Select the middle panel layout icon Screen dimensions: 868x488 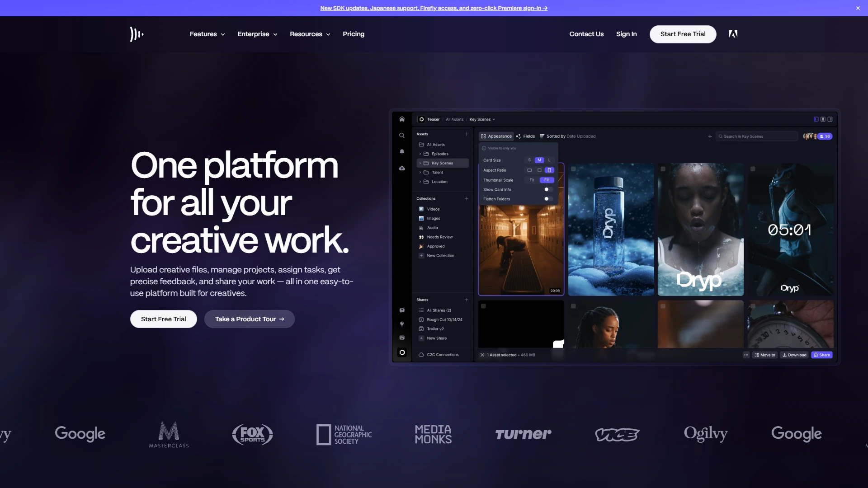(x=823, y=119)
